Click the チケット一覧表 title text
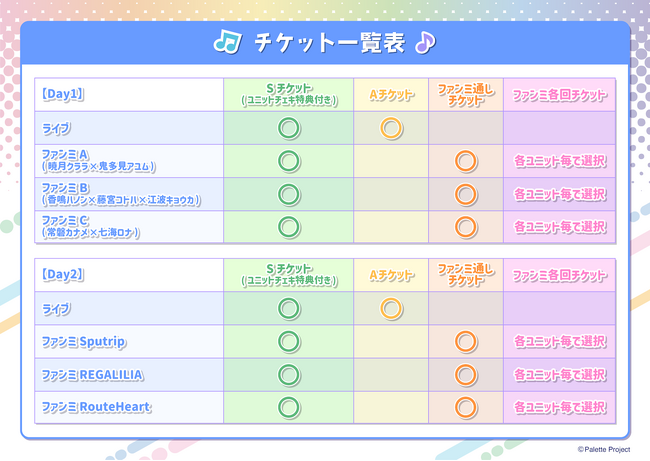Viewport: 650px width, 461px height. pos(325,43)
